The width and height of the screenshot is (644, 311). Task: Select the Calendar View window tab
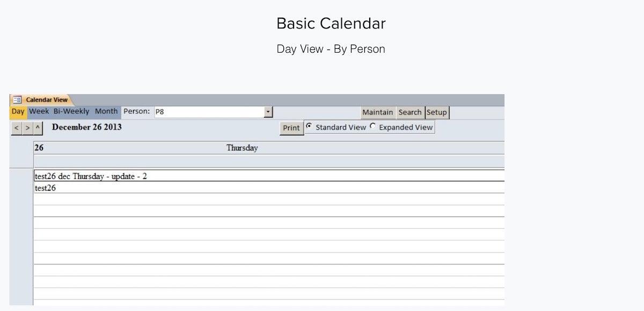46,100
